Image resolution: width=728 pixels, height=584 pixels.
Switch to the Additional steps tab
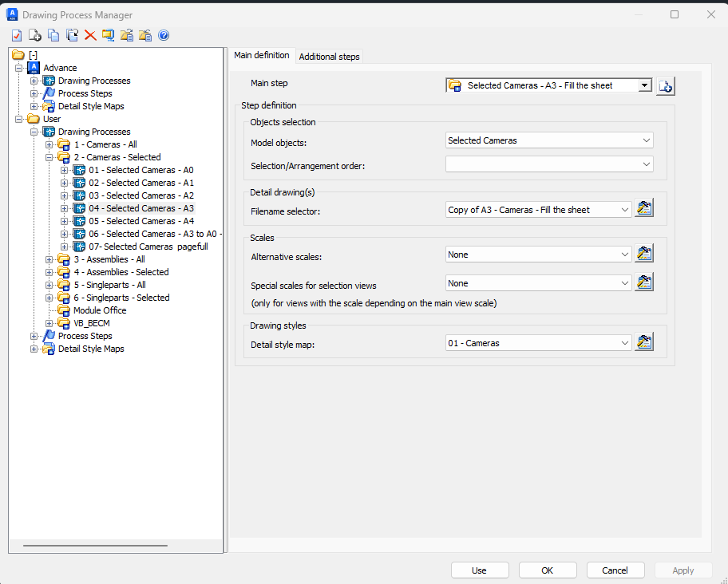(329, 56)
